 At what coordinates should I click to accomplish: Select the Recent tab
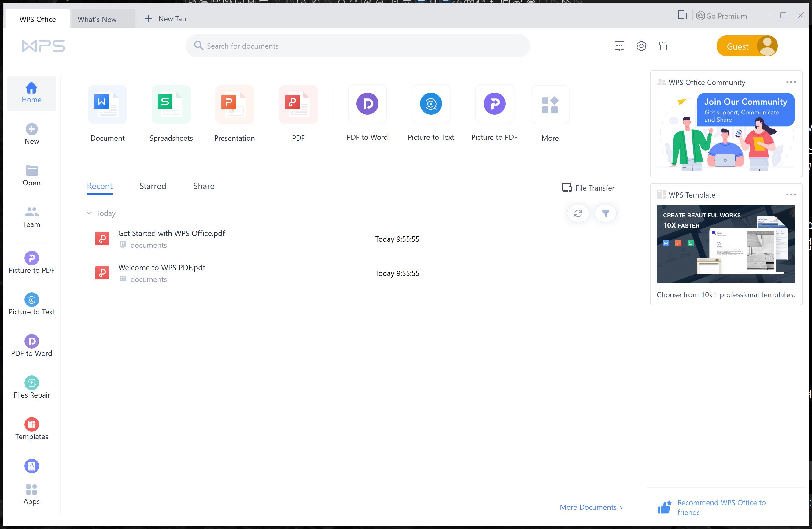pyautogui.click(x=100, y=186)
